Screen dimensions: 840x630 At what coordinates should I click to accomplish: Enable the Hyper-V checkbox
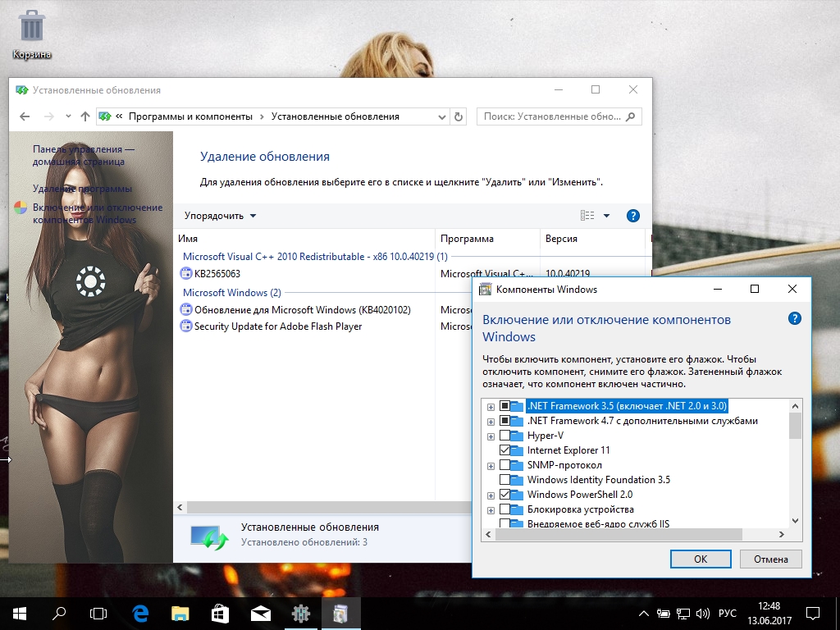click(504, 436)
